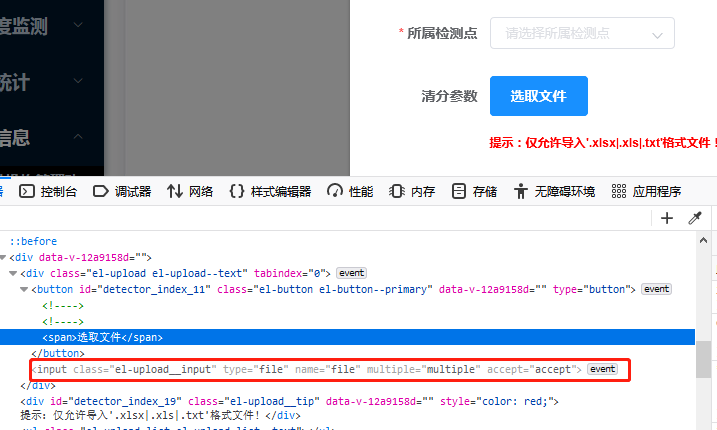Open the 控制台 console tab
Screen dimensions: 717x430
[x=48, y=191]
